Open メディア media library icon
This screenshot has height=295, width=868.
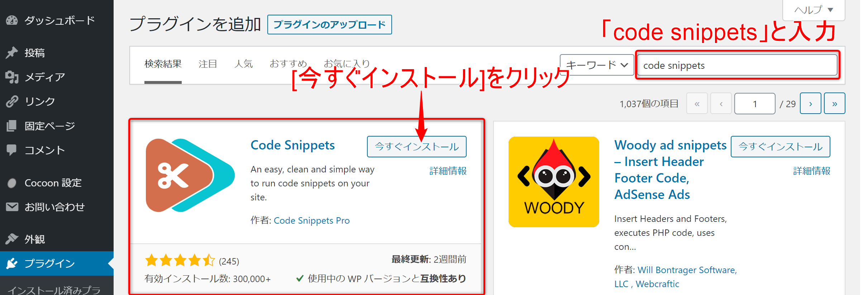click(12, 77)
